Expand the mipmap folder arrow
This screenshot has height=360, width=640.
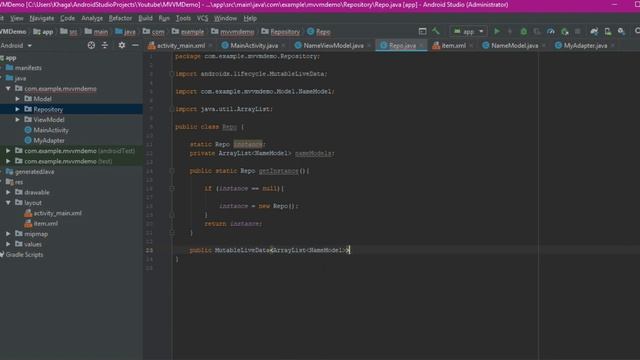(8, 234)
